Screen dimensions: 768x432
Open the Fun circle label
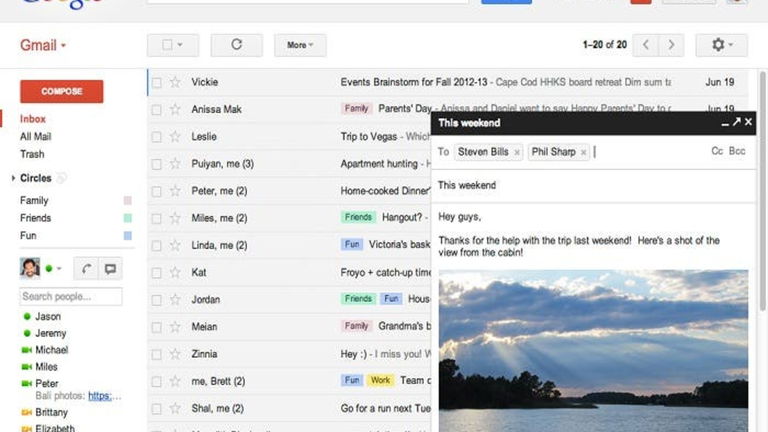click(28, 236)
